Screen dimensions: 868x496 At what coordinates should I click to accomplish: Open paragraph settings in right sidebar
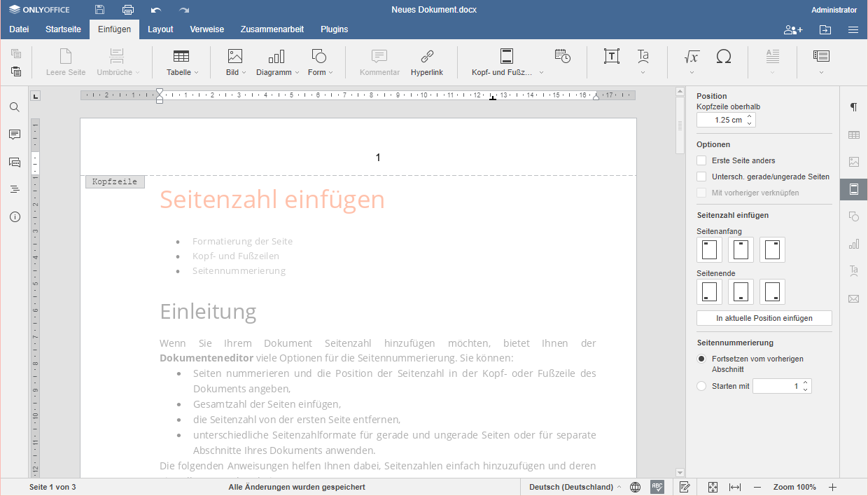854,107
